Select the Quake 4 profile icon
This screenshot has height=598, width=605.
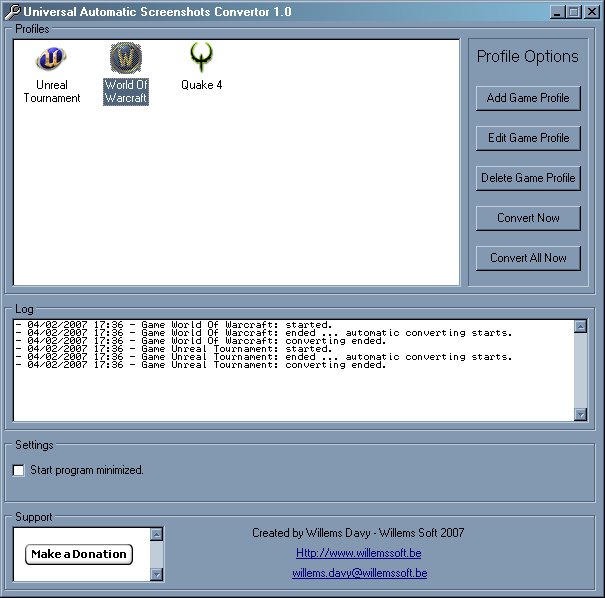[x=201, y=57]
